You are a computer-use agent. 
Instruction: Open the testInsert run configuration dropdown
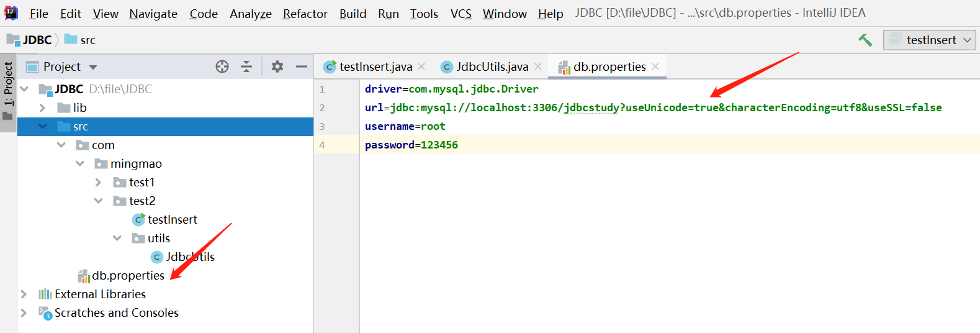930,40
